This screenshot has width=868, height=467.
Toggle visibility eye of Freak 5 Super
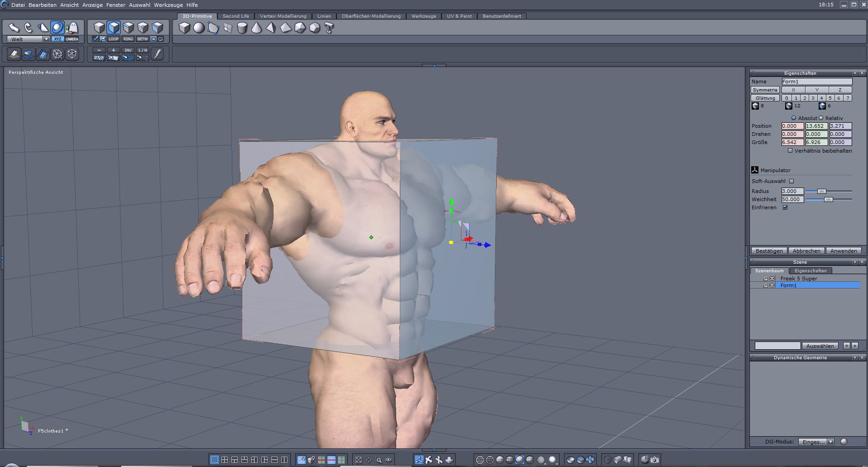pos(772,279)
